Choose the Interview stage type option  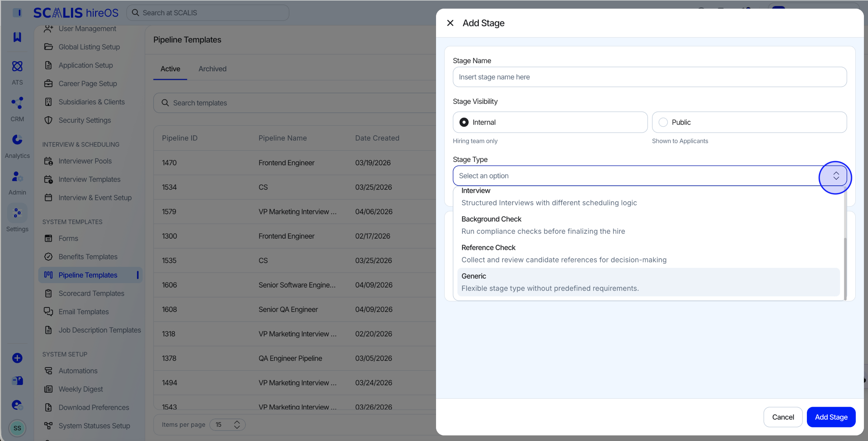(x=648, y=197)
